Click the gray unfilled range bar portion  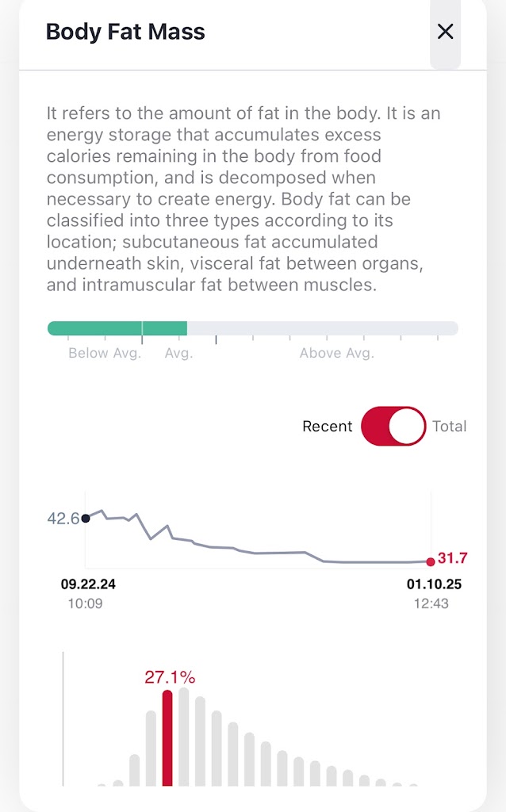click(322, 328)
